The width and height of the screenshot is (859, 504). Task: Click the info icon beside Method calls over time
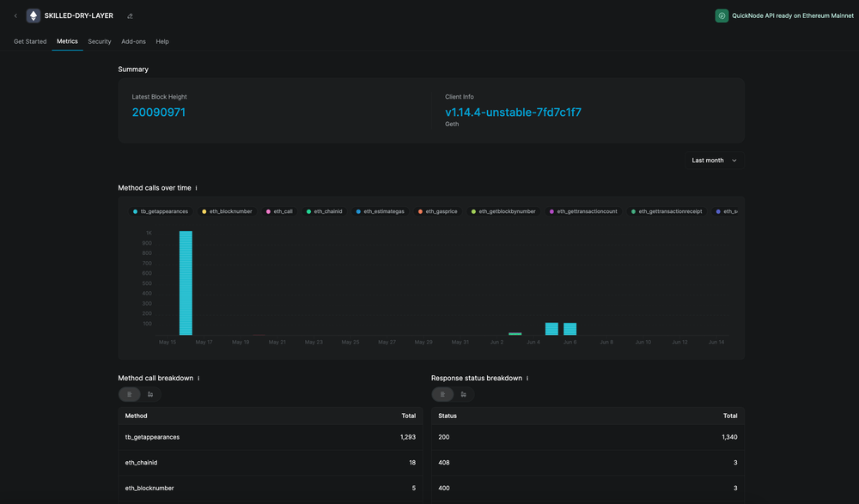tap(195, 187)
